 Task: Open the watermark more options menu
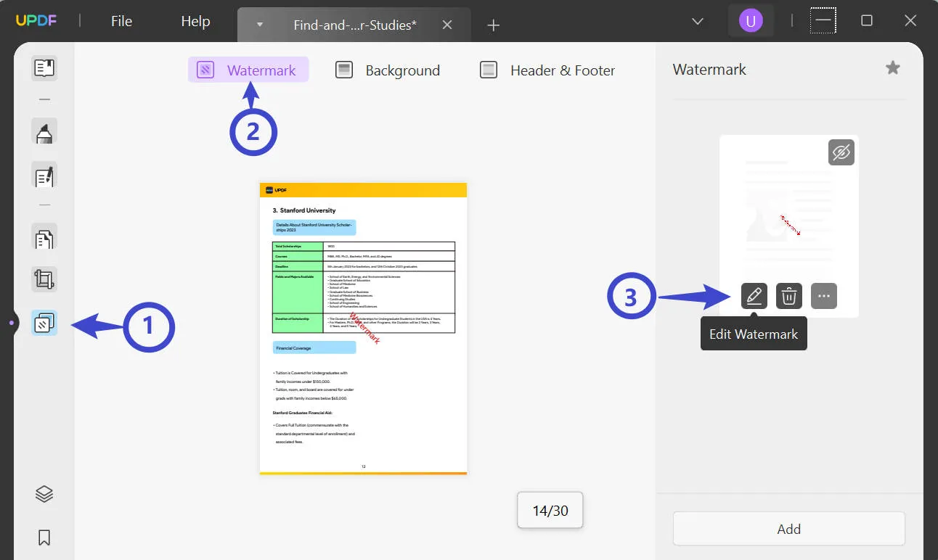[x=824, y=295]
